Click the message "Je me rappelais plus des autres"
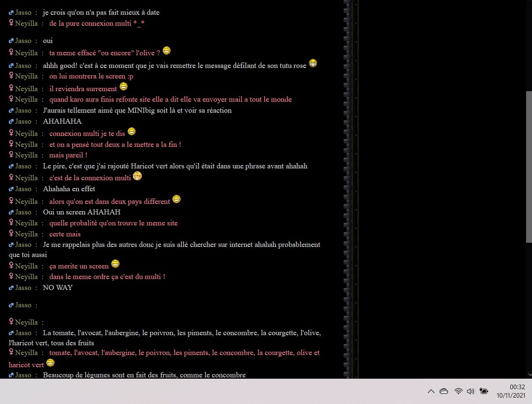The image size is (532, 404). point(165,250)
